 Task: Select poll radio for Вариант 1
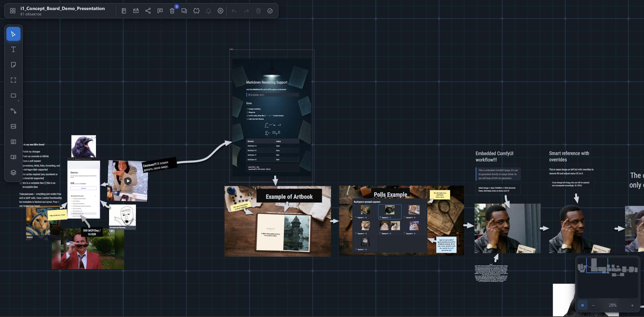[x=356, y=217]
